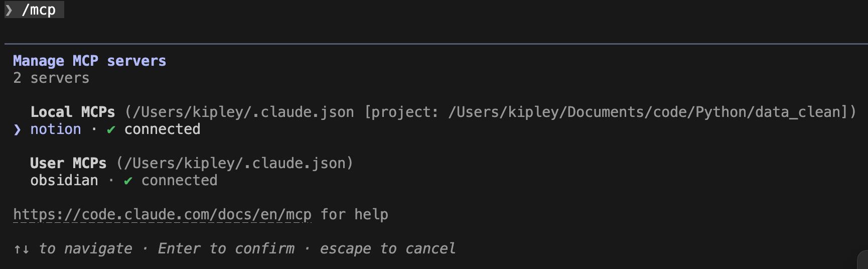The width and height of the screenshot is (868, 269).
Task: Click the up-down arrows navigation hint icon
Action: tap(21, 249)
